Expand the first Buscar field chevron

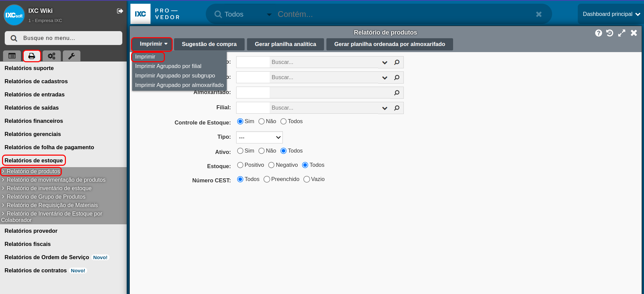tap(385, 62)
